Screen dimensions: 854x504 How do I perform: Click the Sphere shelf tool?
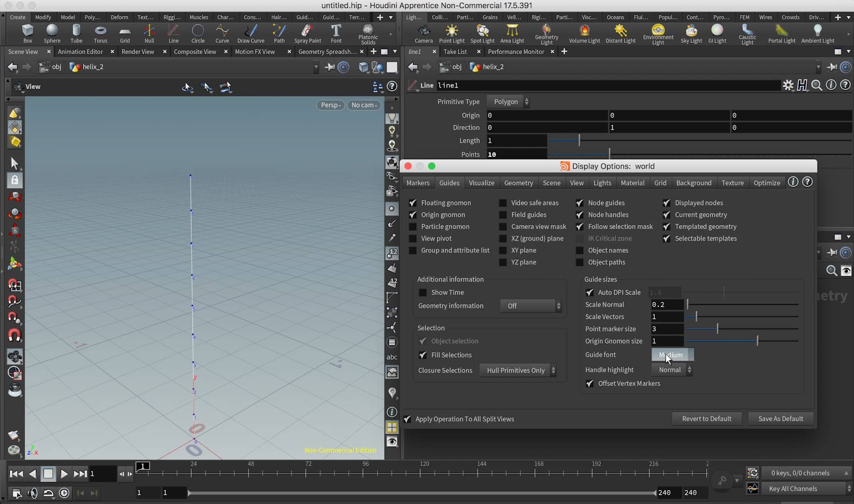[52, 34]
